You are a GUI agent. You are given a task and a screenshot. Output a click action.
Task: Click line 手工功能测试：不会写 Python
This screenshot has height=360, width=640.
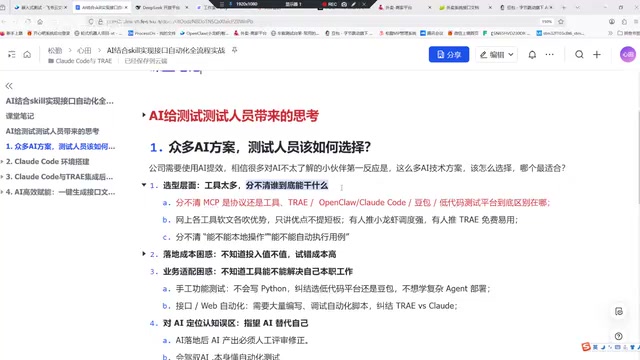point(333,289)
